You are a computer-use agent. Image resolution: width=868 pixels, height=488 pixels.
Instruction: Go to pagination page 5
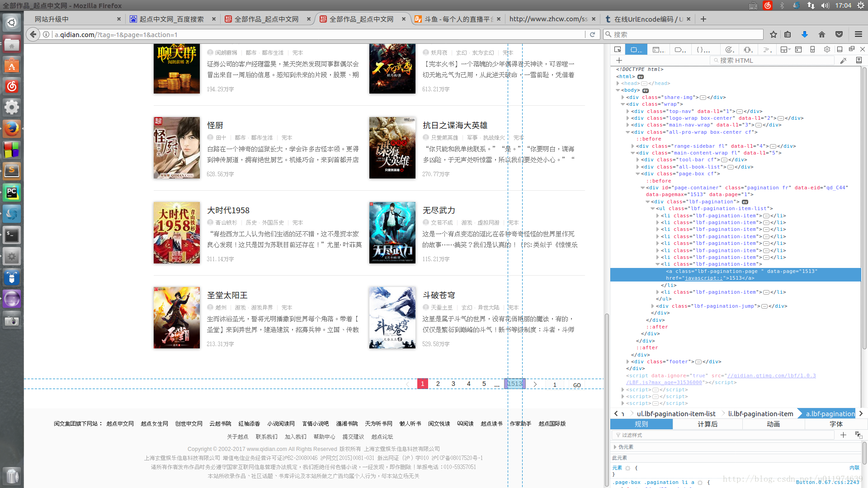click(x=484, y=384)
